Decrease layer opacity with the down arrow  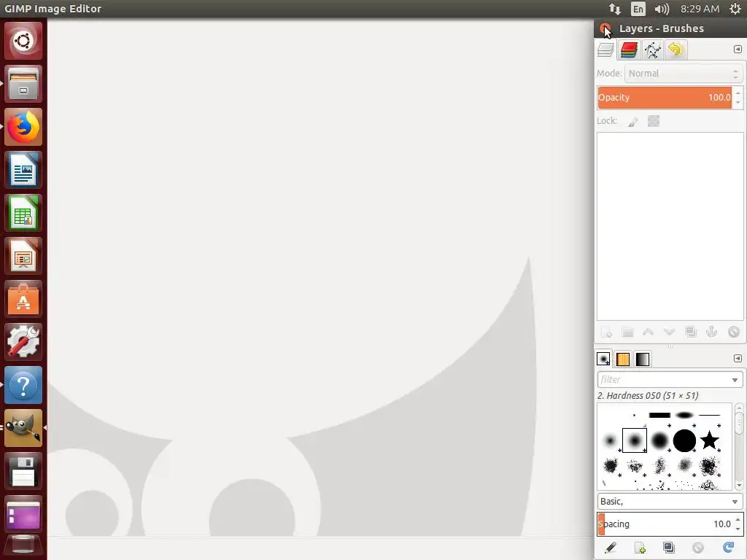(x=738, y=102)
